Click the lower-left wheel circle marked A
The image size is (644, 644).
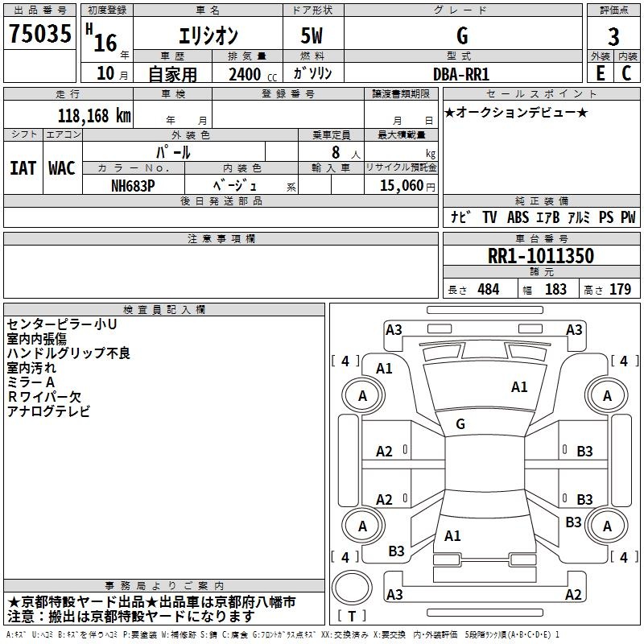[x=362, y=526]
